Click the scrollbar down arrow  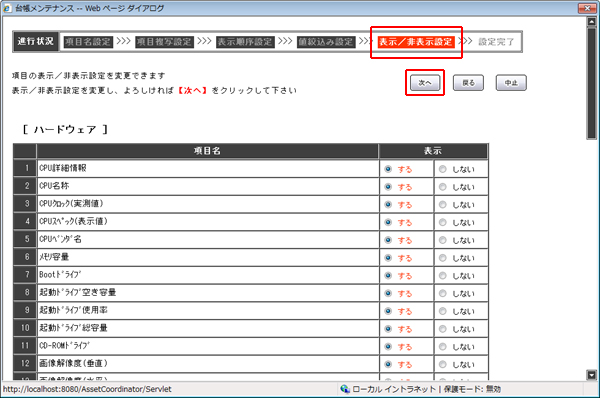click(592, 375)
